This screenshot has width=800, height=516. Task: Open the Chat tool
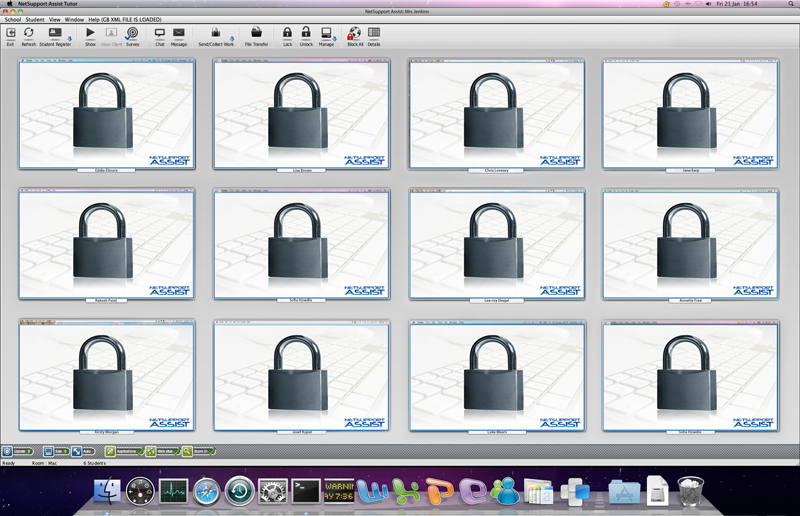coord(159,35)
